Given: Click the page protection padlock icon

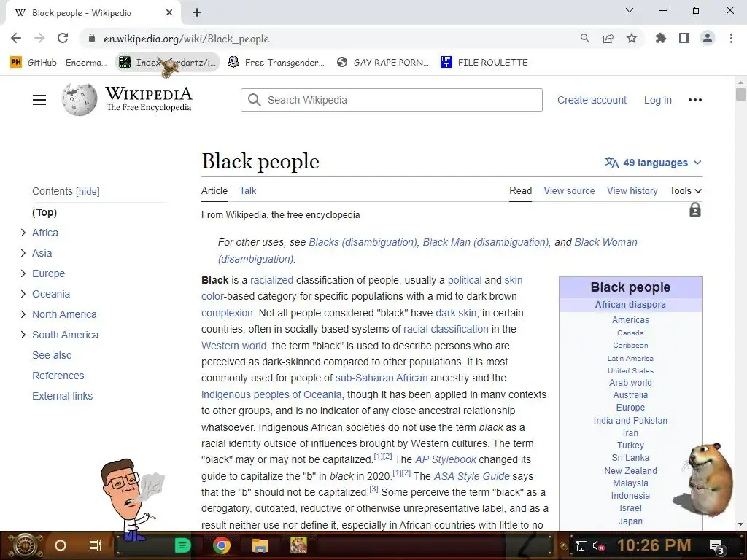Looking at the screenshot, I should point(695,210).
